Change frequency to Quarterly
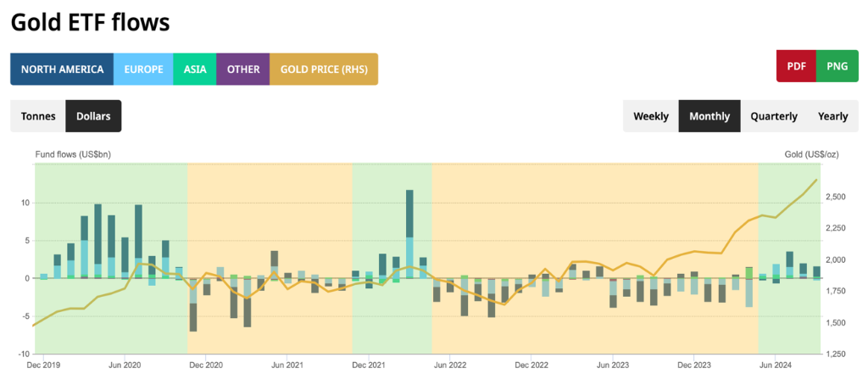The width and height of the screenshot is (868, 385). (773, 116)
